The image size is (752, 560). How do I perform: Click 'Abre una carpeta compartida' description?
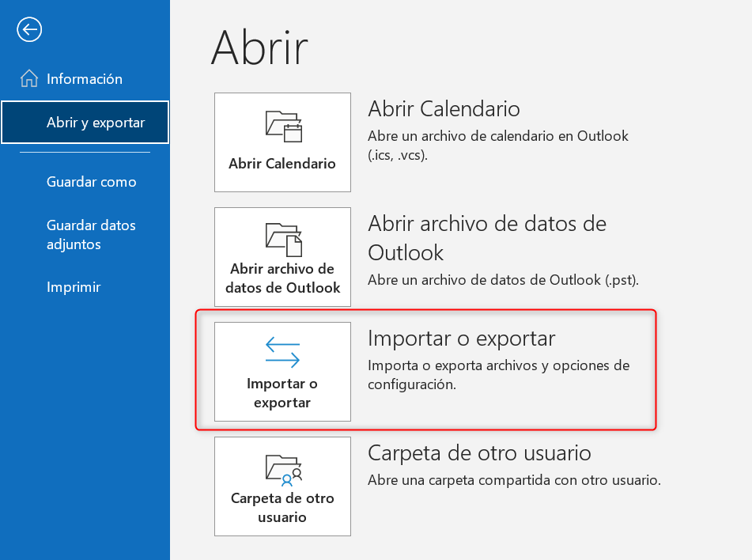pos(514,480)
